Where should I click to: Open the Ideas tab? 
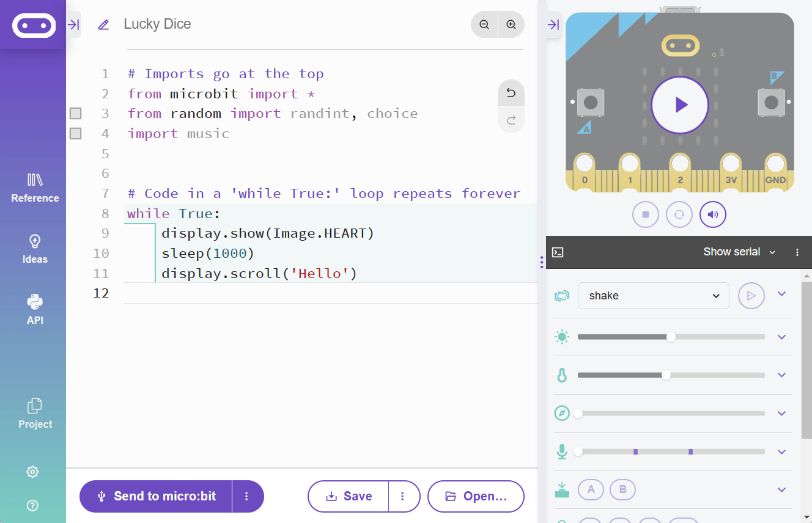pyautogui.click(x=35, y=249)
